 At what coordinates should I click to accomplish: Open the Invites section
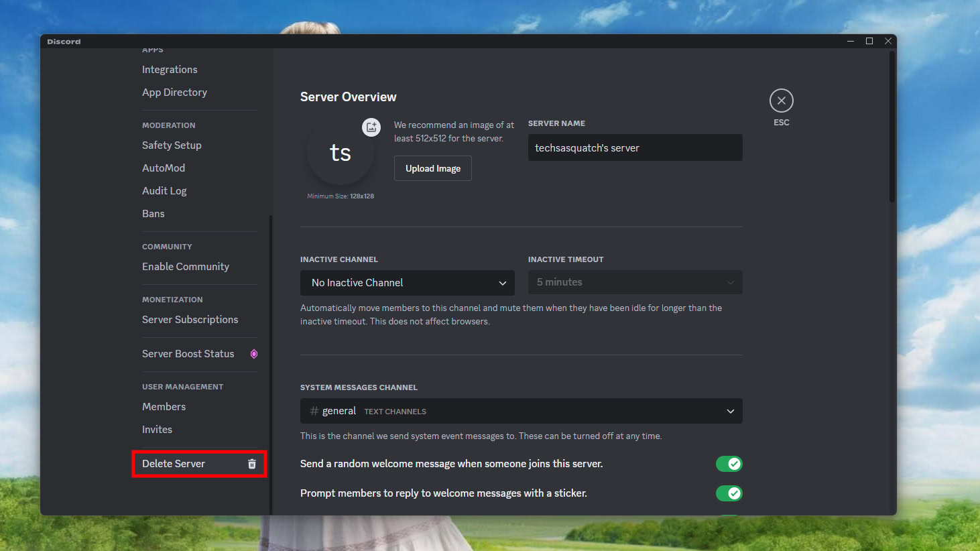(157, 430)
